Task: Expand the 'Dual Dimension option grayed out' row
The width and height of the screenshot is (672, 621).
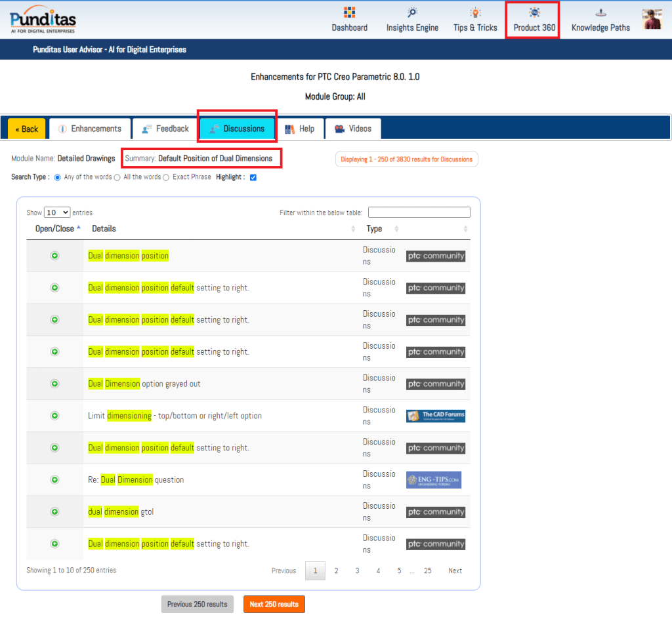Action: 55,384
